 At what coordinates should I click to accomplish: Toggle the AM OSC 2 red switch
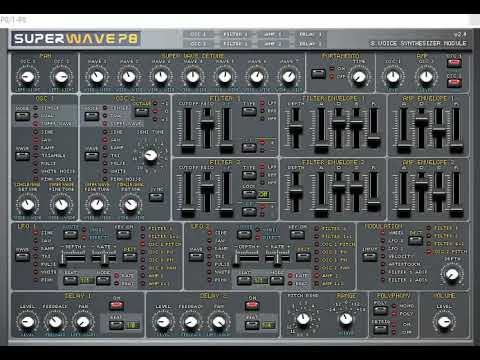coord(454,83)
